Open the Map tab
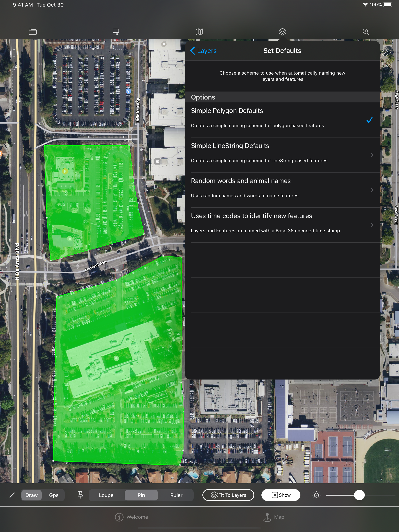399x532 pixels. coord(274,517)
